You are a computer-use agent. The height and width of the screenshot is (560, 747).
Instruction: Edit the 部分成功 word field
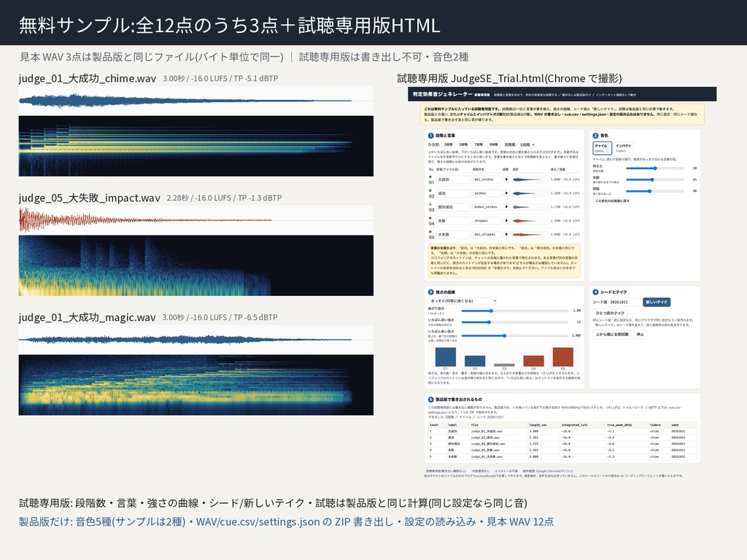(x=454, y=207)
